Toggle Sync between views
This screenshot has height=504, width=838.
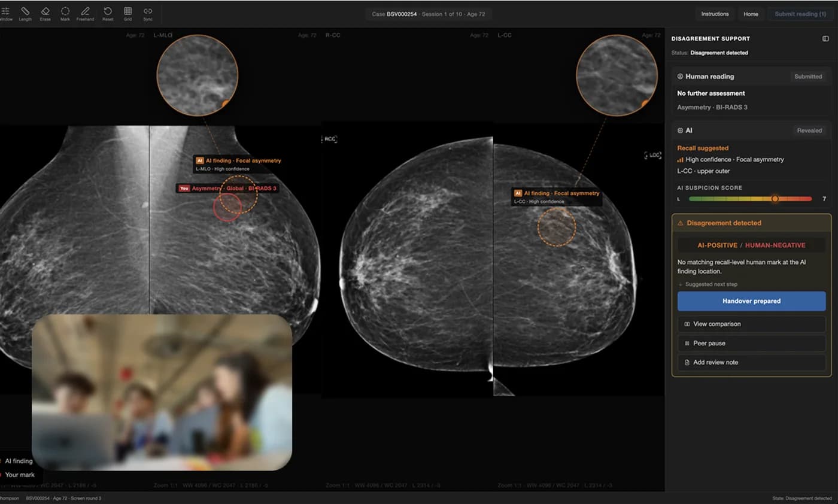[148, 14]
